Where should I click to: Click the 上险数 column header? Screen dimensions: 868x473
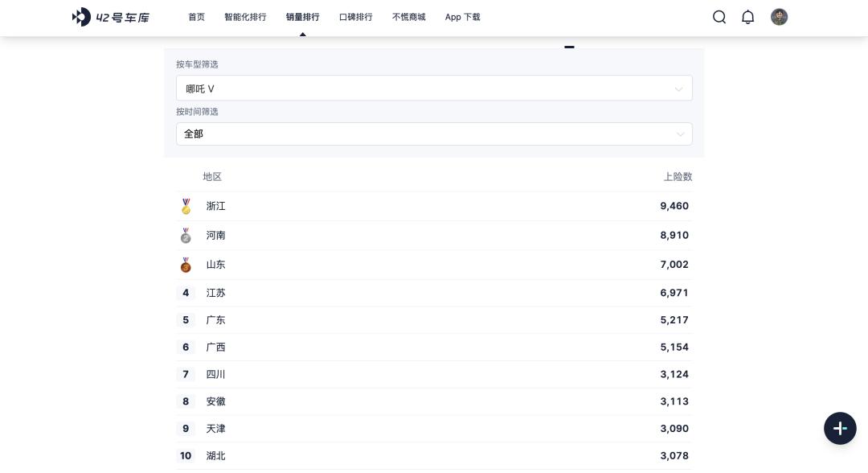pyautogui.click(x=678, y=177)
